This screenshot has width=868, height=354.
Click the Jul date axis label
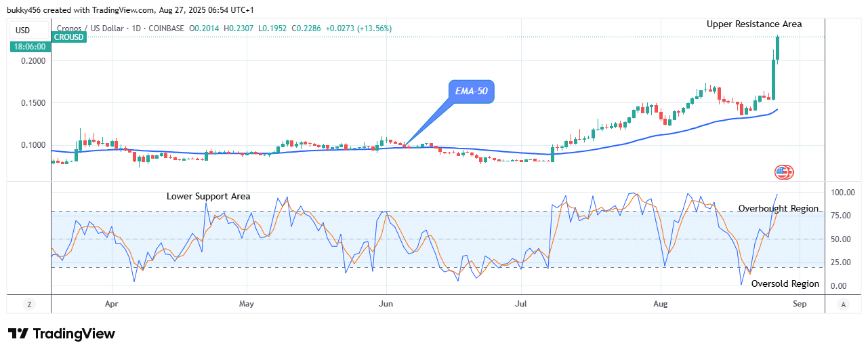click(522, 304)
